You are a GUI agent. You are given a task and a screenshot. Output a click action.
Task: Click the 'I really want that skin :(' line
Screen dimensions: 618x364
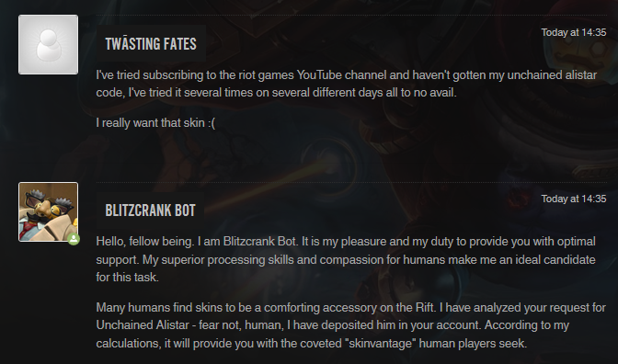point(155,122)
